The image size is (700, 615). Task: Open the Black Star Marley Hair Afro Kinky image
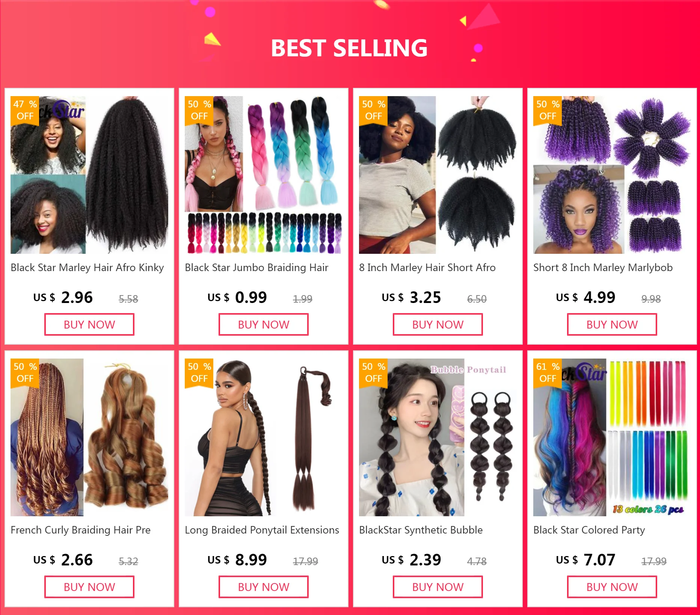89,175
